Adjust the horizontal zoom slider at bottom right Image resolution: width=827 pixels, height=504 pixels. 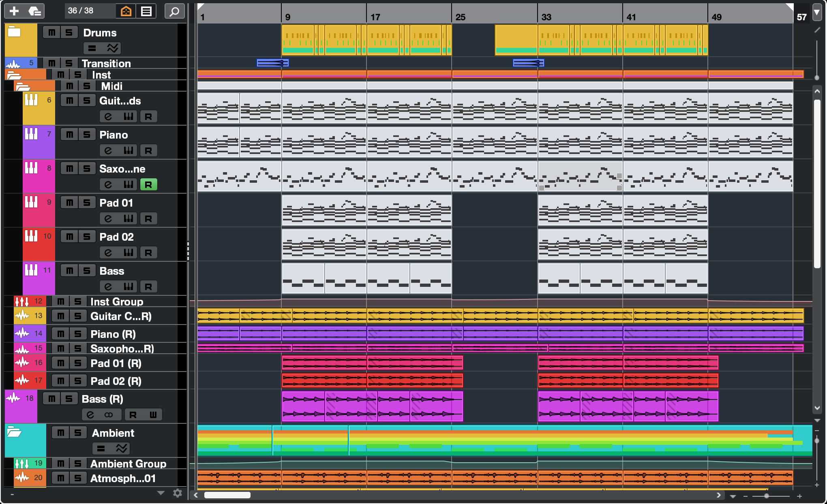click(x=766, y=496)
